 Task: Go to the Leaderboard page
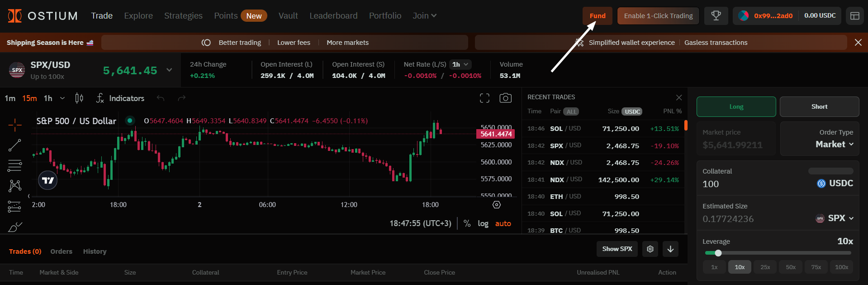(x=333, y=16)
